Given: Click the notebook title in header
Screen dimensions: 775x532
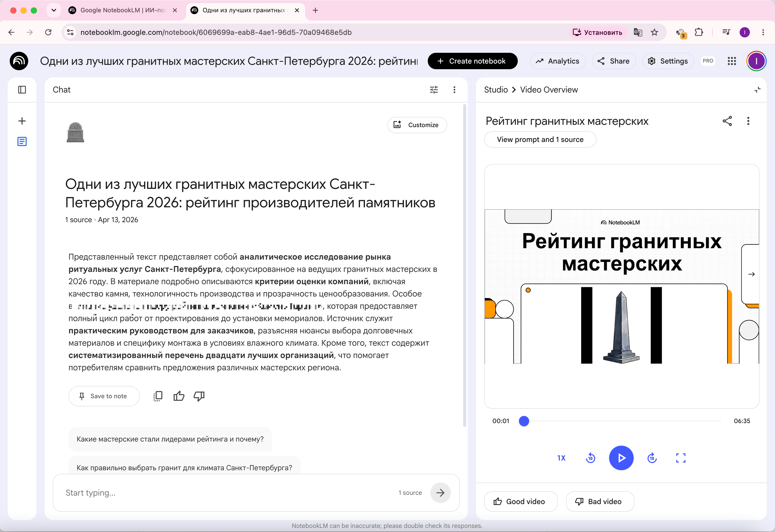Looking at the screenshot, I should [229, 61].
